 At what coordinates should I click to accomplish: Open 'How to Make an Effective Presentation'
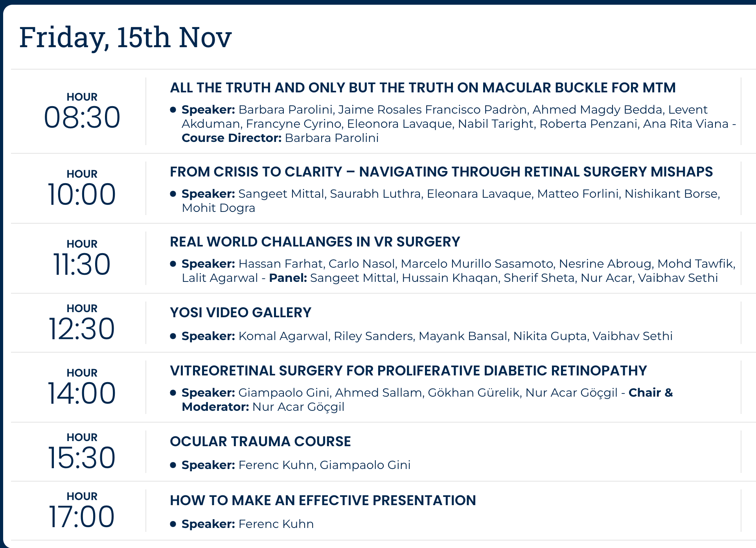323,500
